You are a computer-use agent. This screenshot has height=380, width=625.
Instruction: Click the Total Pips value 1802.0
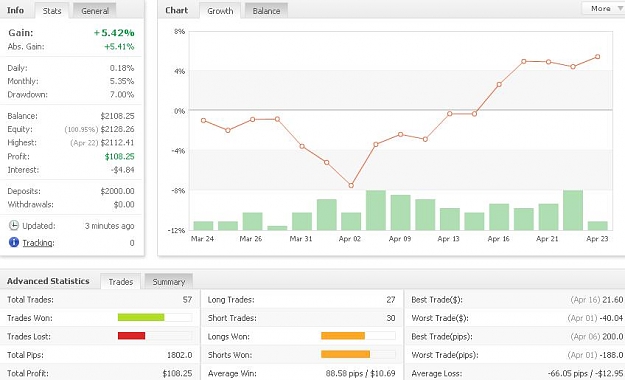(179, 354)
